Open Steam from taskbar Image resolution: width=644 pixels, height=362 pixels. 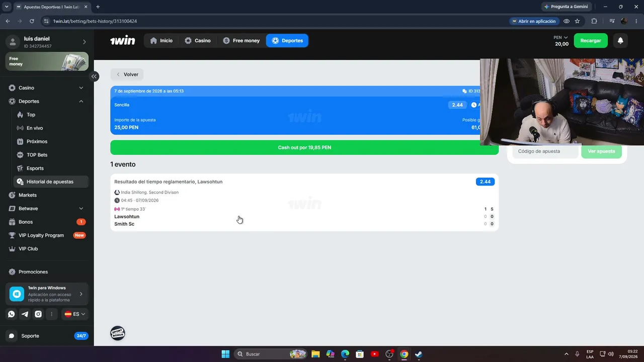tap(419, 354)
